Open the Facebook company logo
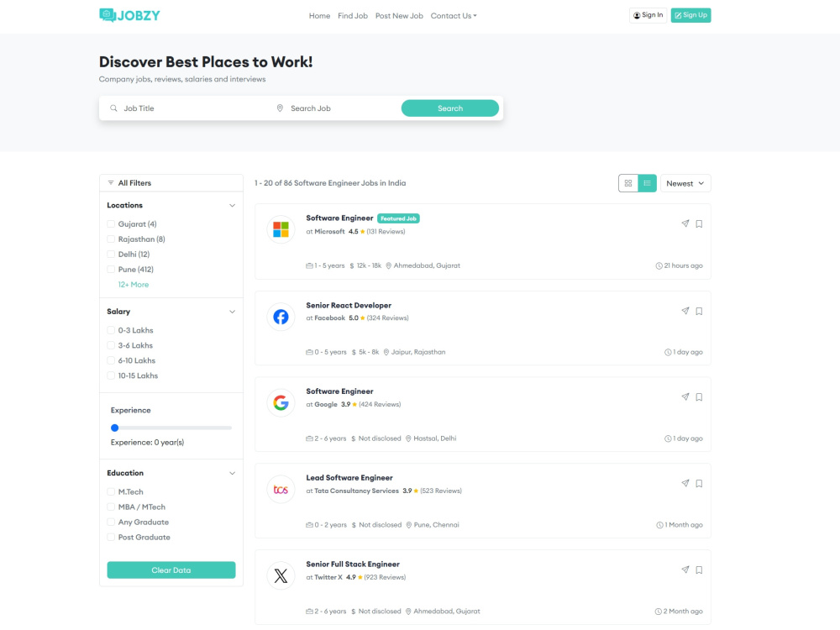This screenshot has width=840, height=630. 281,317
